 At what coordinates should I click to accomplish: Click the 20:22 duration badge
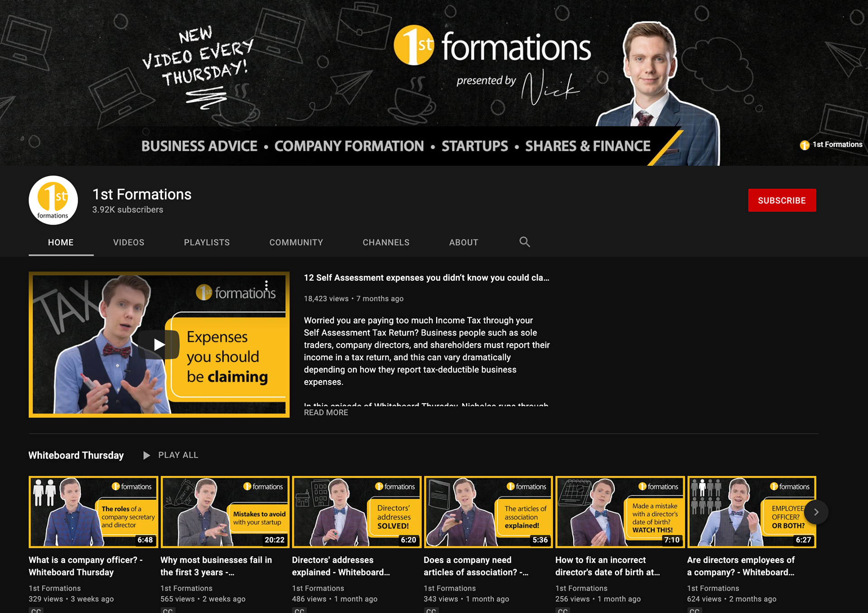point(274,540)
